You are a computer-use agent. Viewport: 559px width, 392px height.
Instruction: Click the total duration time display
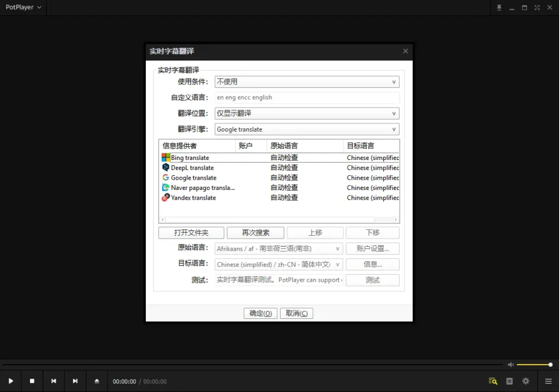point(155,382)
